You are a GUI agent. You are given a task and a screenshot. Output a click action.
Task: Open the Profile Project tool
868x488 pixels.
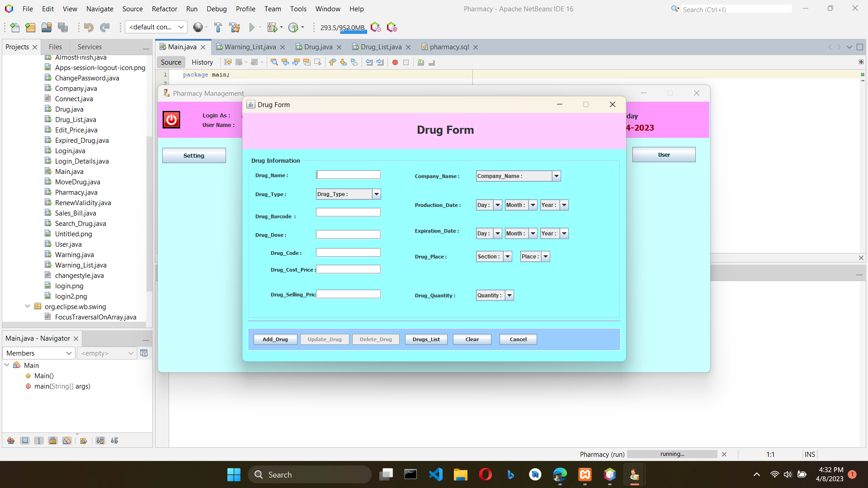point(294,27)
